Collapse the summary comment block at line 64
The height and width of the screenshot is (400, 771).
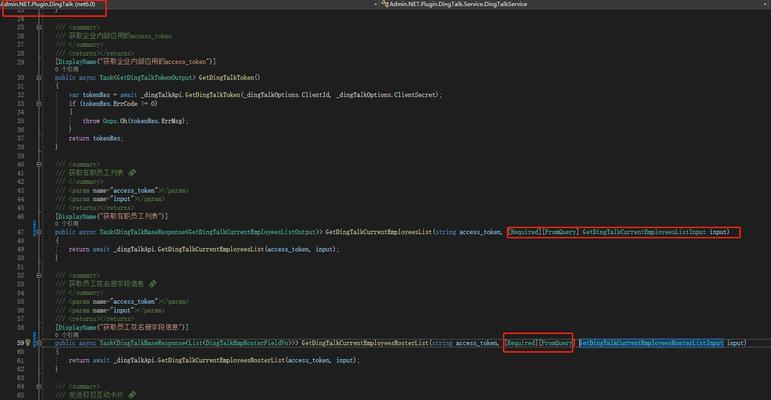pos(39,387)
